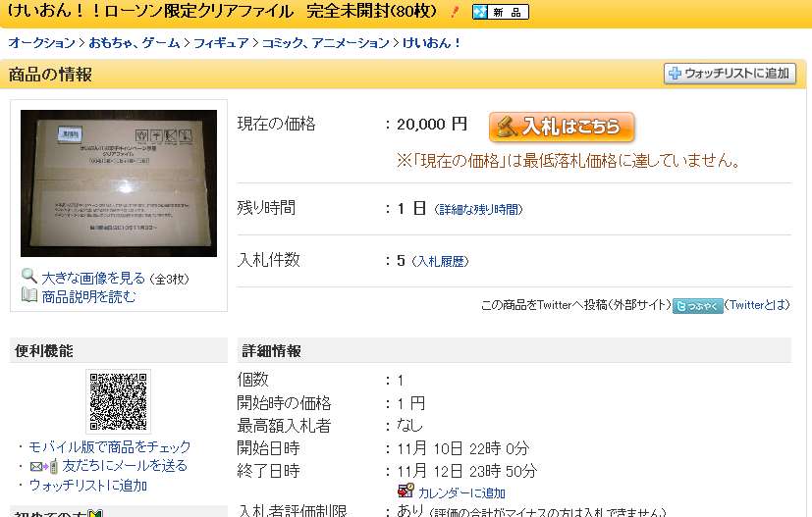This screenshot has width=812, height=517.
Task: Click the product photo thumbnail
Action: click(x=119, y=182)
